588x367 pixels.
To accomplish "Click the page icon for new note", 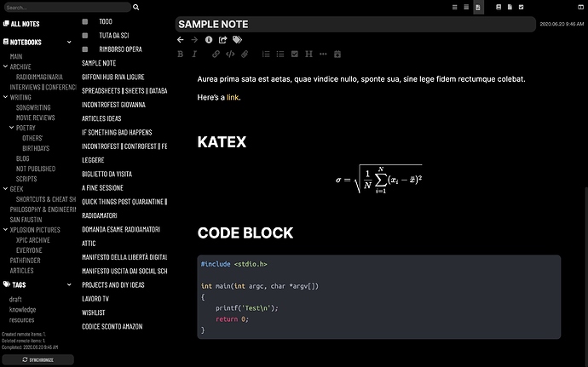I will point(510,7).
